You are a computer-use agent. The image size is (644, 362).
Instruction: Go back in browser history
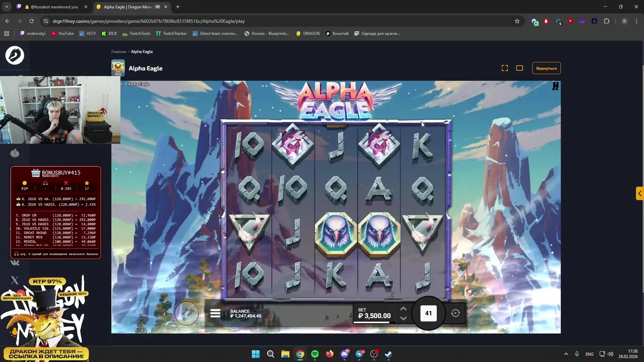[7, 21]
